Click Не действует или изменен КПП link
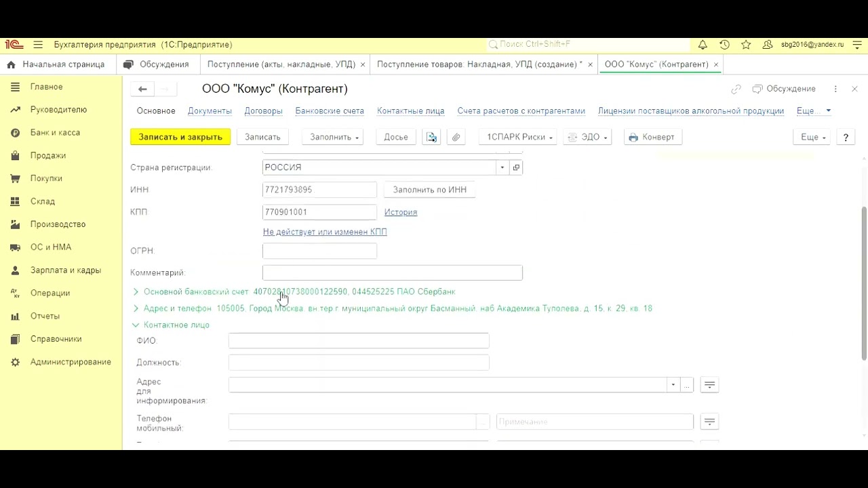Viewport: 868px width, 488px height. tap(325, 232)
